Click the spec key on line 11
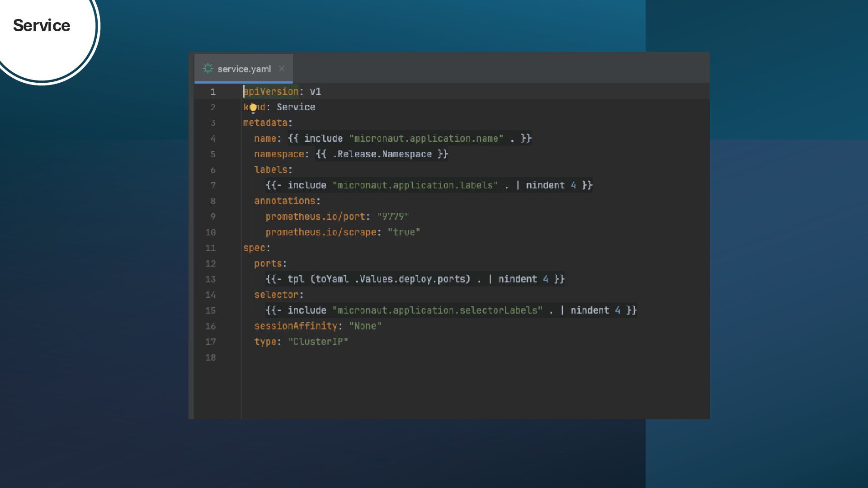The width and height of the screenshot is (868, 488). click(254, 248)
